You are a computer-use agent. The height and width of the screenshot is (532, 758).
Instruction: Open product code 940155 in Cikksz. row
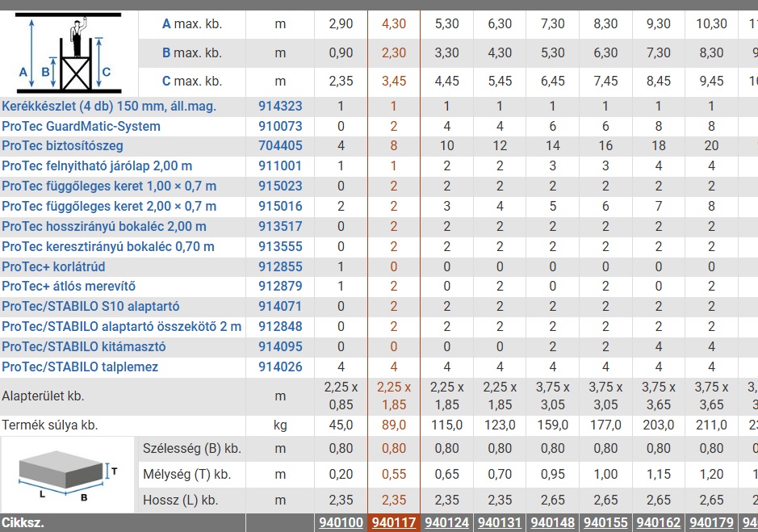[x=605, y=523]
